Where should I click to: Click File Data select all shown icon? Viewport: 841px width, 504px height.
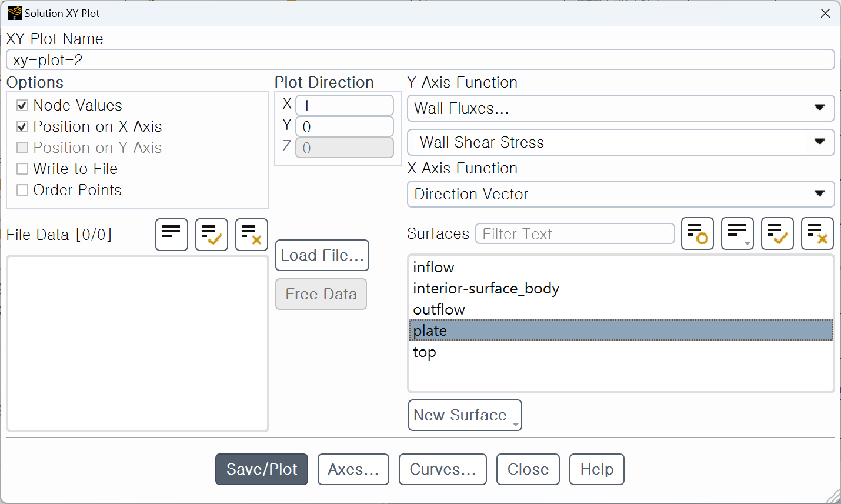(x=212, y=235)
